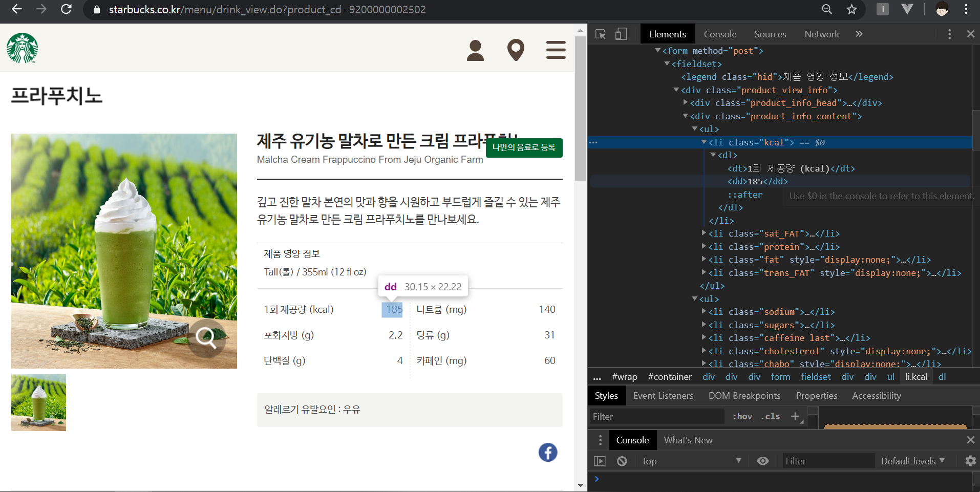
Task: Switch drawer to What's New tab
Action: pyautogui.click(x=688, y=440)
